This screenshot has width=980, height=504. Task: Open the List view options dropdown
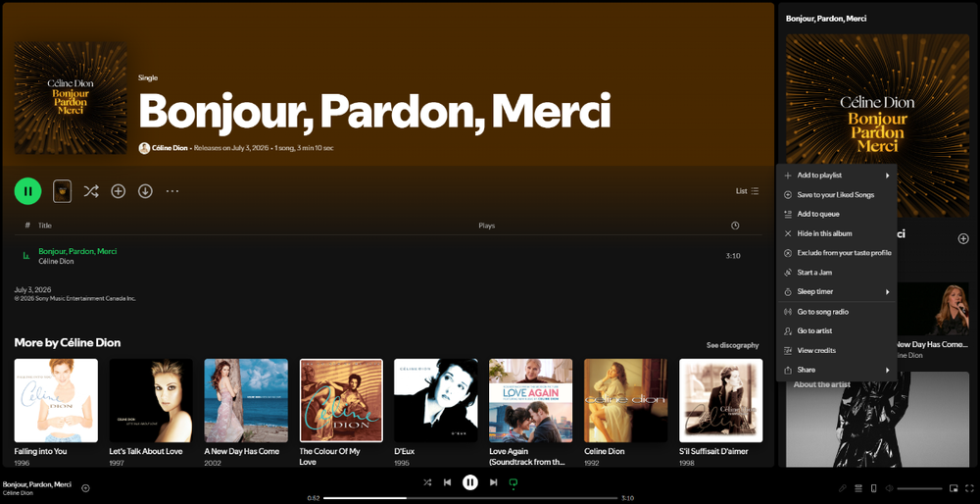tap(747, 191)
